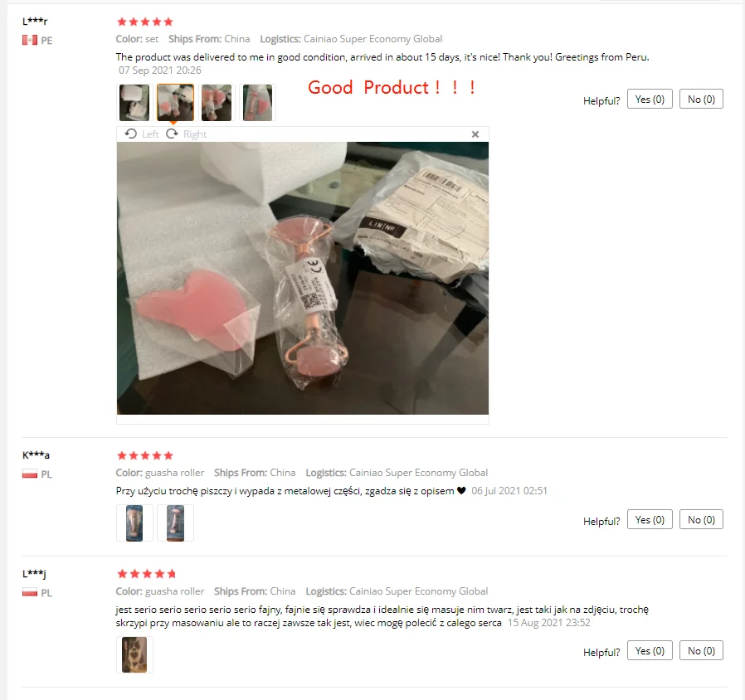Screen dimensions: 745x700
Task: Open third thumbnail in L***r's review
Action: pyautogui.click(x=217, y=103)
